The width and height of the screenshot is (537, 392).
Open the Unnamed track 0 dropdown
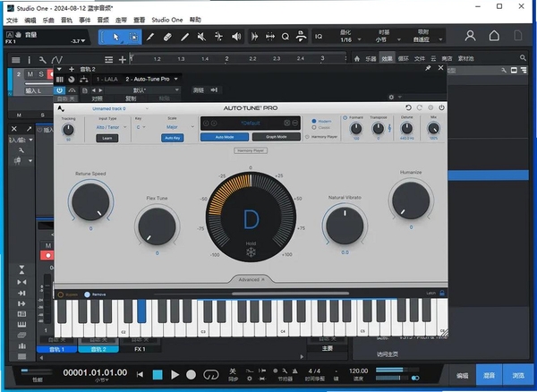[120, 108]
